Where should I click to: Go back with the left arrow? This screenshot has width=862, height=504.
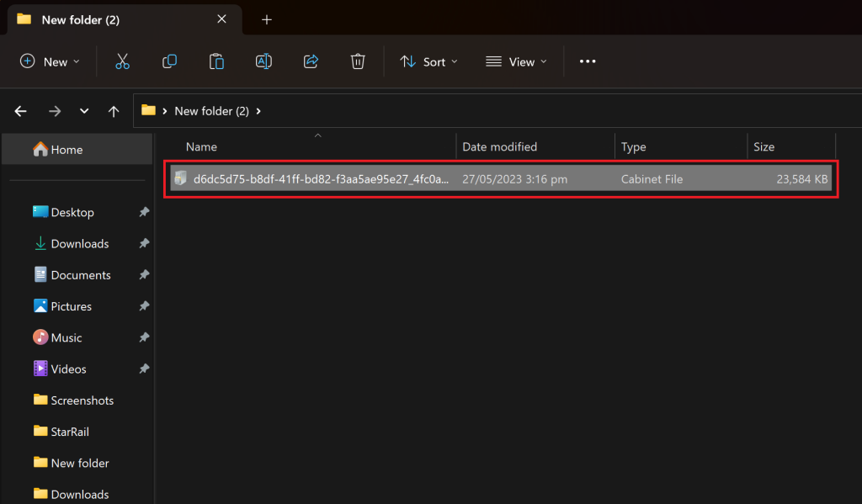21,111
